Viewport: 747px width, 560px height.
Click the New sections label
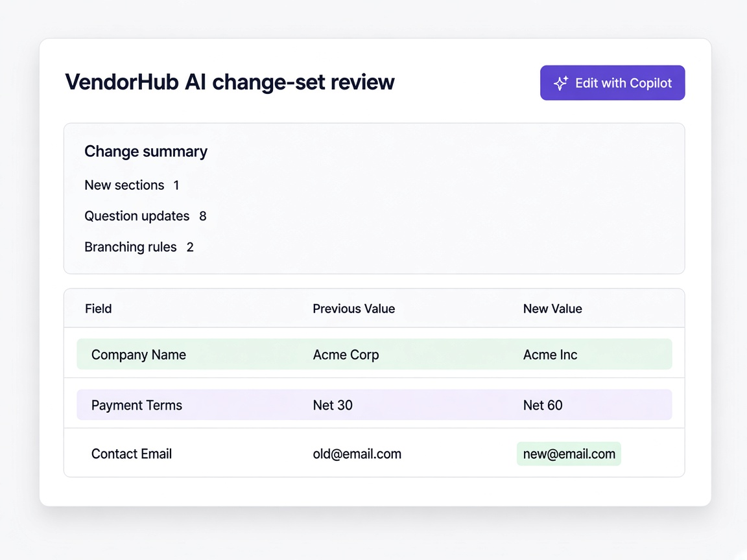124,185
